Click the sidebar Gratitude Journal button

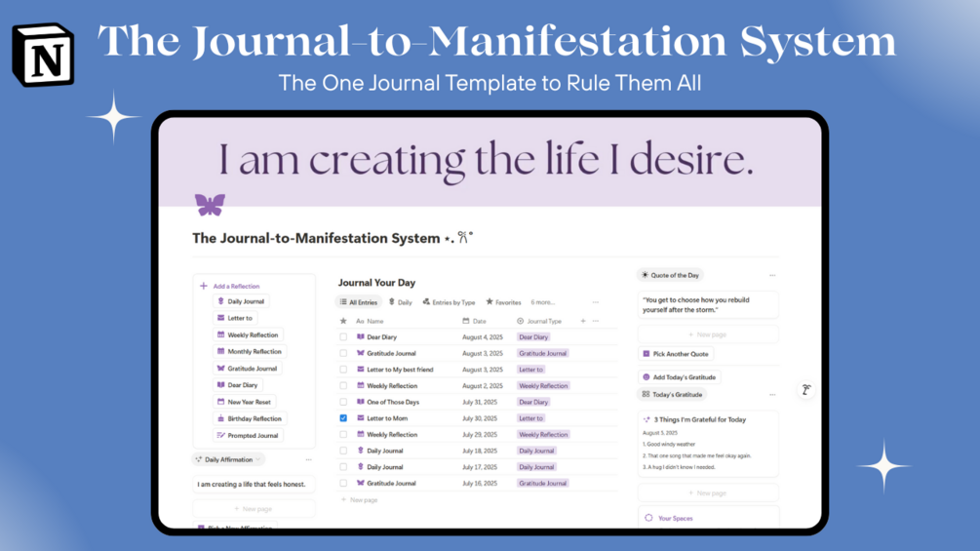coord(247,369)
